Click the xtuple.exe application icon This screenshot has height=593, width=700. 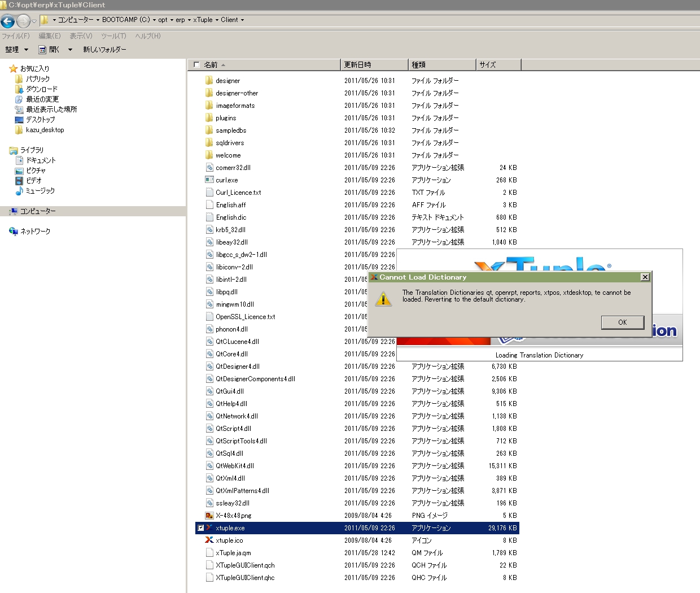[x=209, y=528]
